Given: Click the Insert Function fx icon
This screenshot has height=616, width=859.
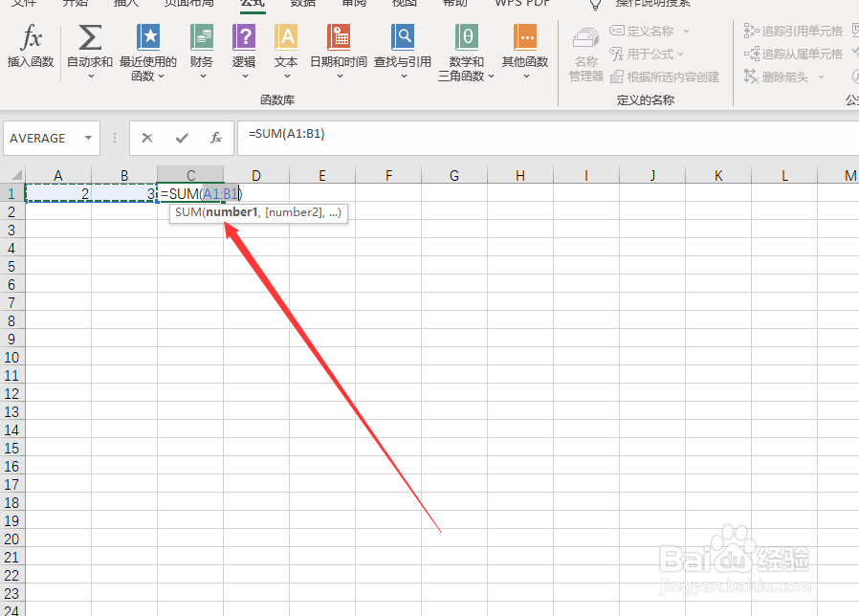Looking at the screenshot, I should (x=31, y=37).
